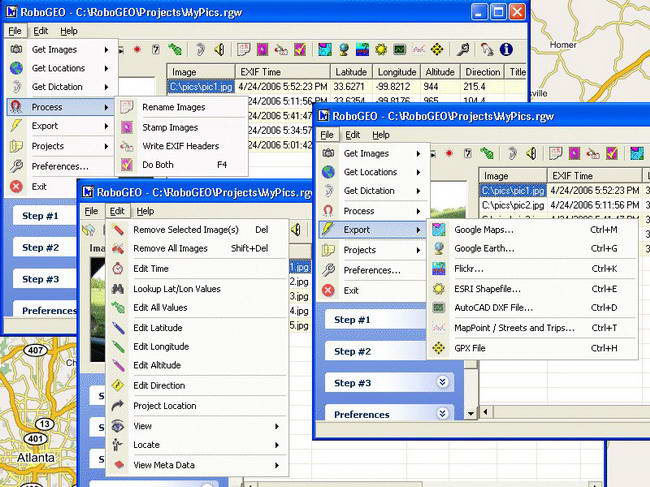Click wrench Preferences toolbar icon, top-left window
The width and height of the screenshot is (650, 487).
[x=463, y=50]
